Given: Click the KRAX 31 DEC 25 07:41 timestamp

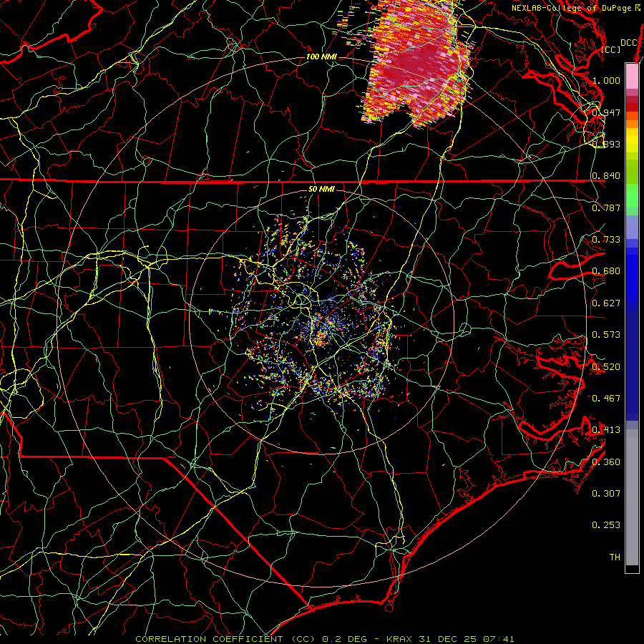Looking at the screenshot, I should click(x=450, y=639).
